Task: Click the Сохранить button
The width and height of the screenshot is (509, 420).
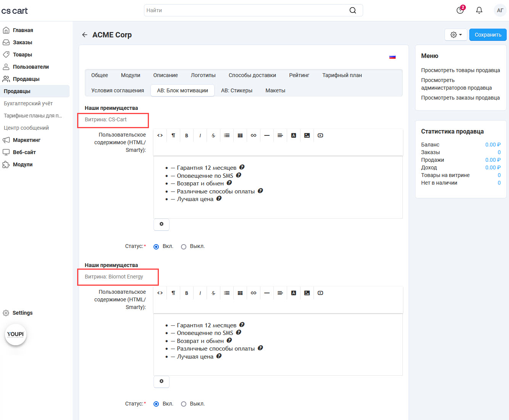Action: [488, 35]
